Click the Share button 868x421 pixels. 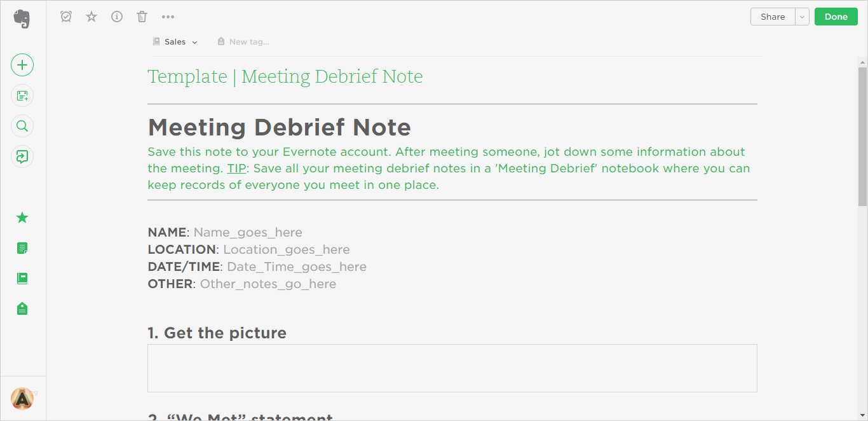(x=773, y=17)
